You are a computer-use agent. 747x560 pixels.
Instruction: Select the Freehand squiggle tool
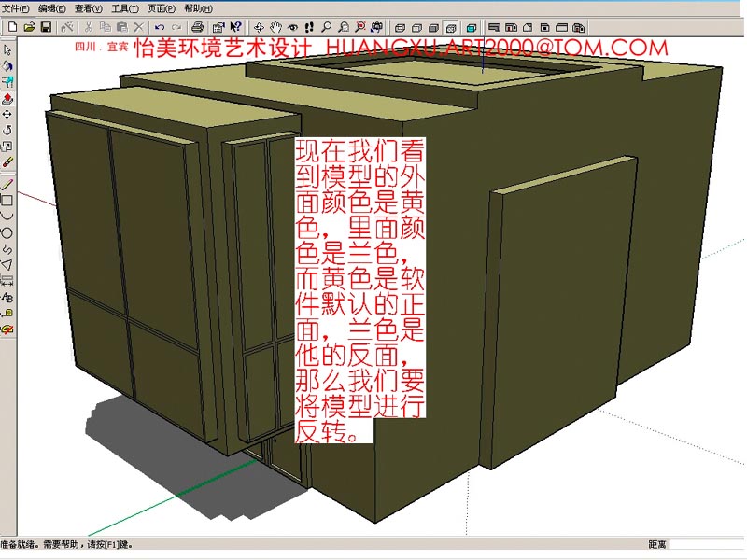pyautogui.click(x=7, y=249)
